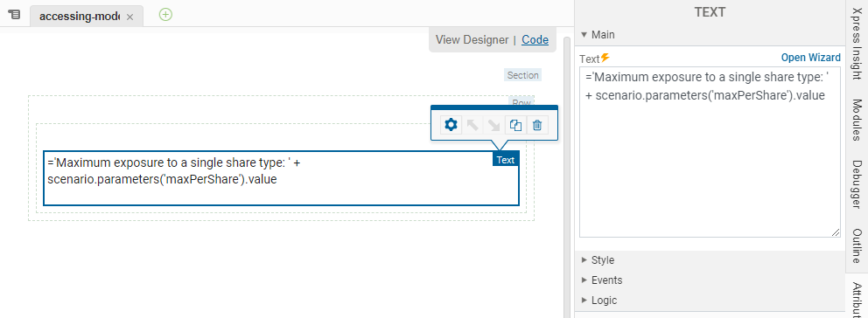The width and height of the screenshot is (868, 318).
Task: Switch to Code view
Action: [x=535, y=40]
